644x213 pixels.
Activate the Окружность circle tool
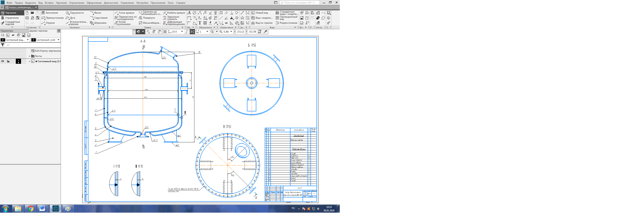[75, 13]
